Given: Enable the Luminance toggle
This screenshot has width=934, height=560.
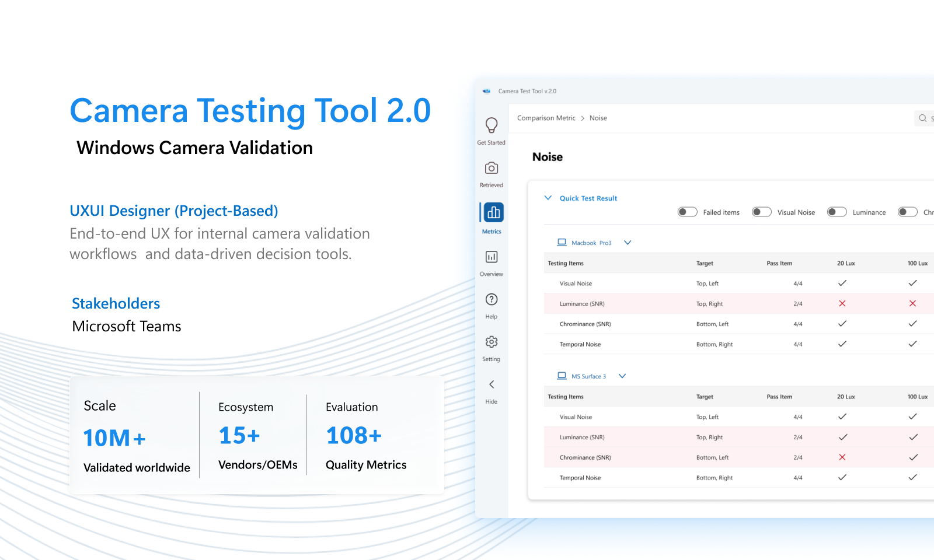Looking at the screenshot, I should pyautogui.click(x=837, y=212).
